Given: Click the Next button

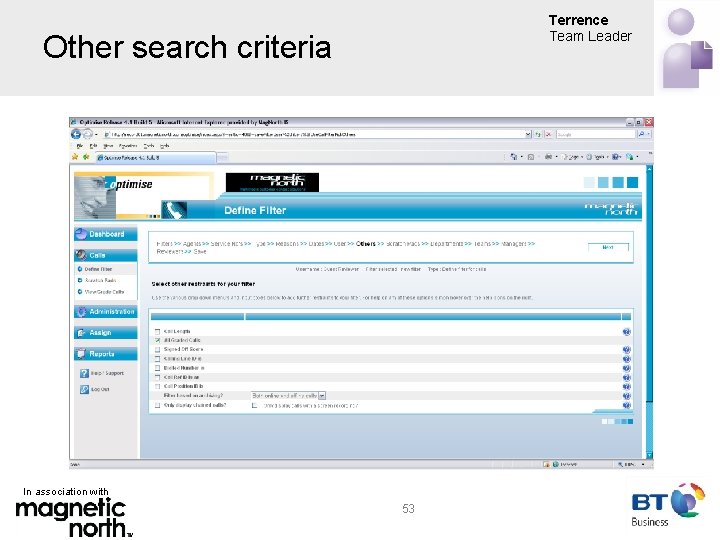Looking at the screenshot, I should click(608, 247).
